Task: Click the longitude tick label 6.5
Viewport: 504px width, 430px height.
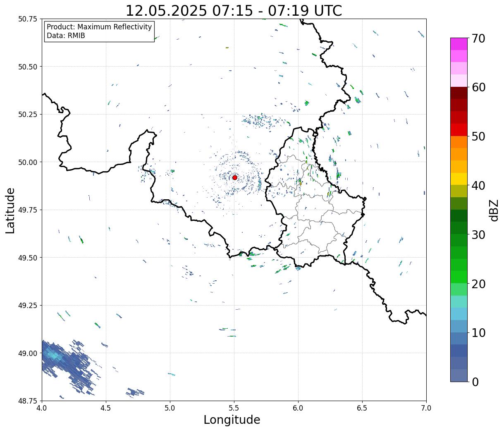Action: [362, 408]
